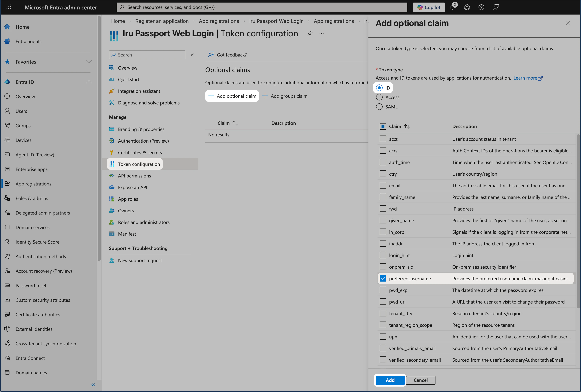This screenshot has width=581, height=392.
Task: Collapse the Entra ID section
Action: [x=89, y=82]
